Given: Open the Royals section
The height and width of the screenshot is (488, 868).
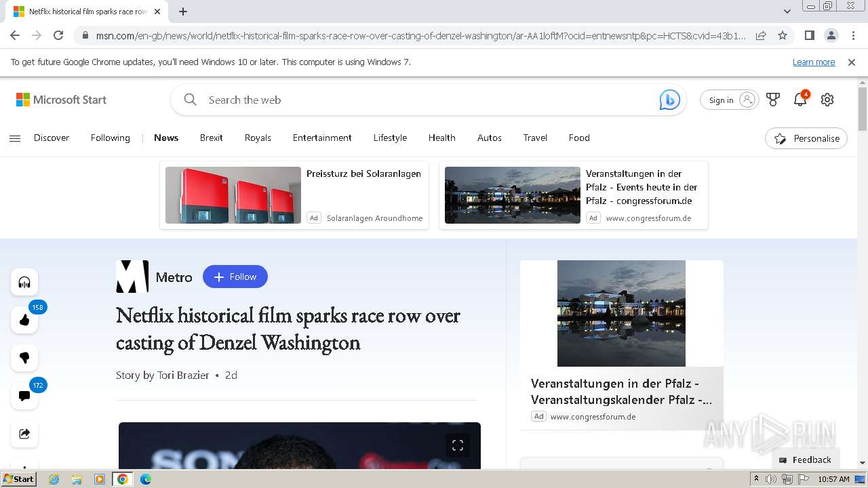Looking at the screenshot, I should [x=258, y=138].
